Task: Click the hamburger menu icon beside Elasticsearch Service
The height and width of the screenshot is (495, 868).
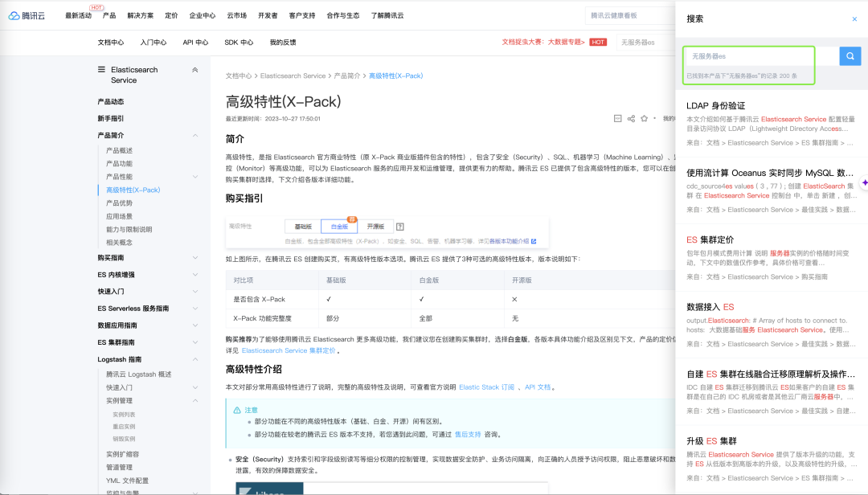Action: (x=101, y=70)
